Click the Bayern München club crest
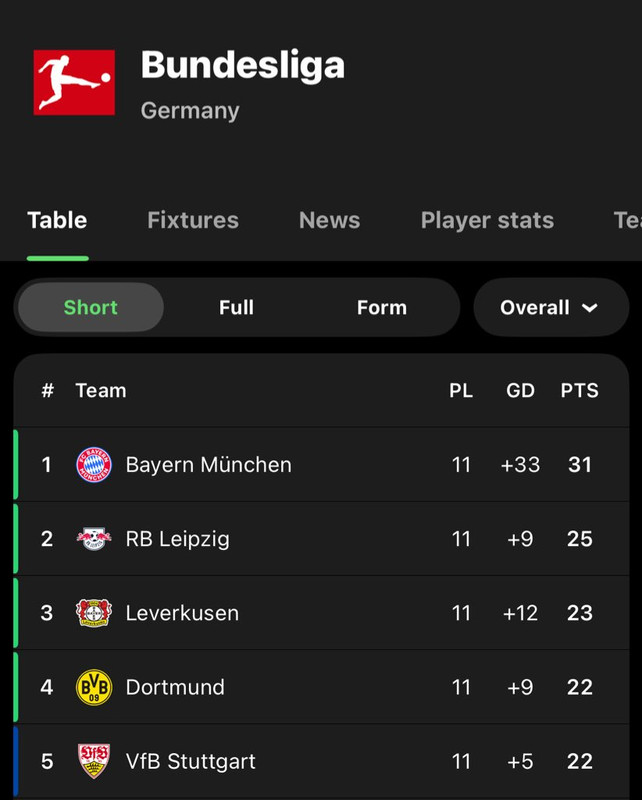Image resolution: width=642 pixels, height=800 pixels. pos(94,465)
